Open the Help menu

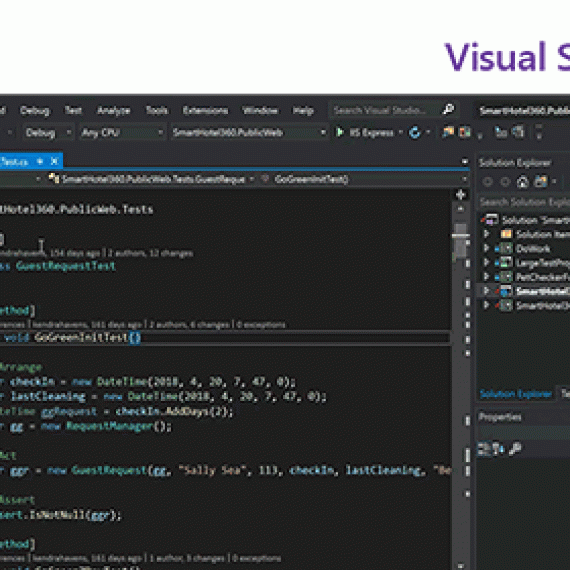coord(303,111)
